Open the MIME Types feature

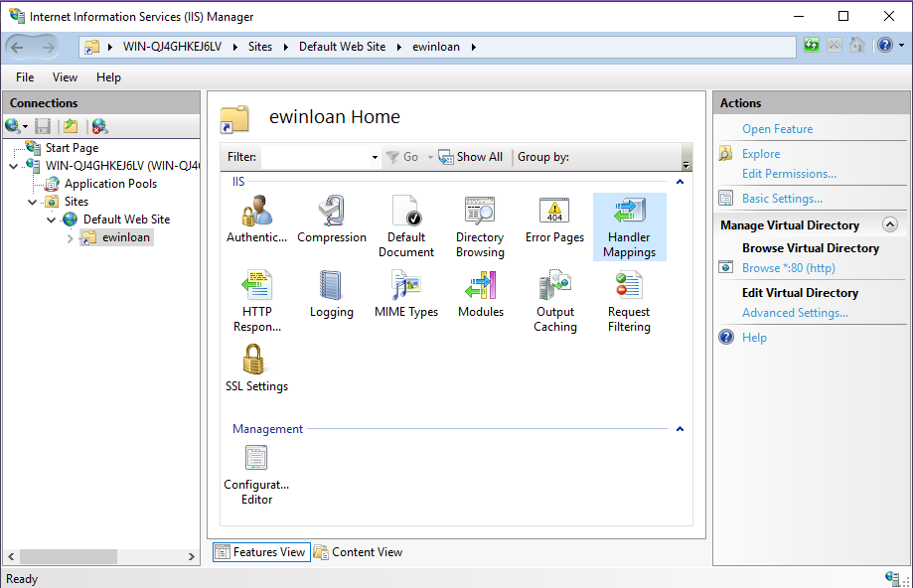tap(406, 294)
